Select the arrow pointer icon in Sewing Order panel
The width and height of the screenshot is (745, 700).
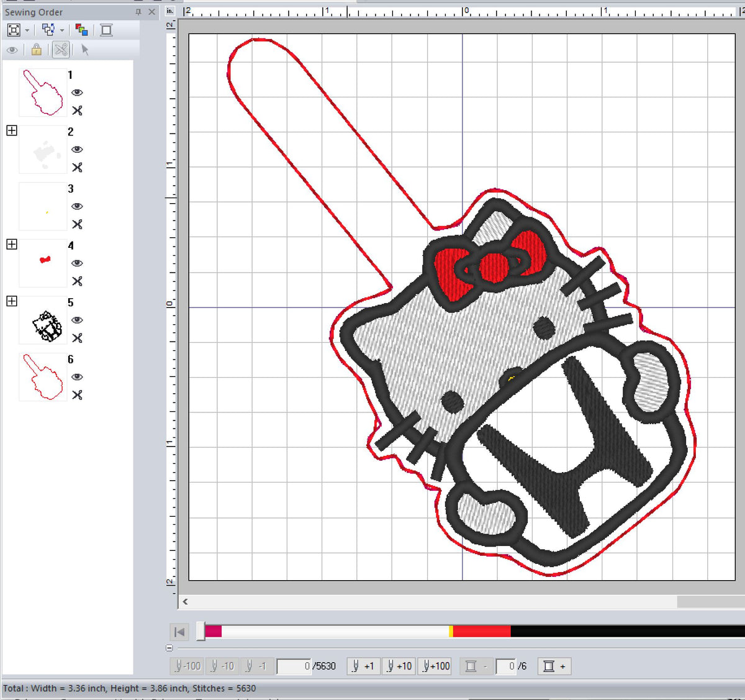[x=85, y=50]
